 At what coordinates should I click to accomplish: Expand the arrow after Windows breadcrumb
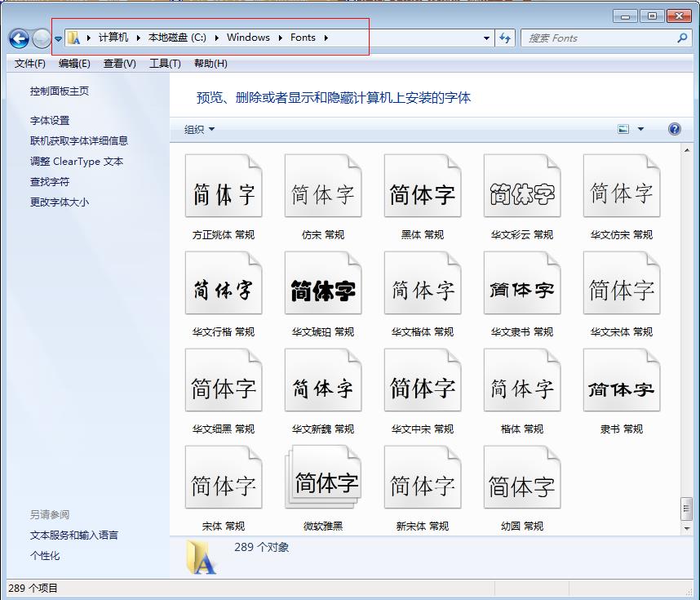[x=280, y=38]
